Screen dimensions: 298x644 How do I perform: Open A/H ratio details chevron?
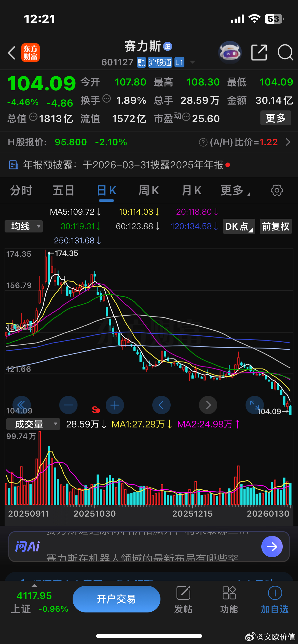click(x=288, y=142)
